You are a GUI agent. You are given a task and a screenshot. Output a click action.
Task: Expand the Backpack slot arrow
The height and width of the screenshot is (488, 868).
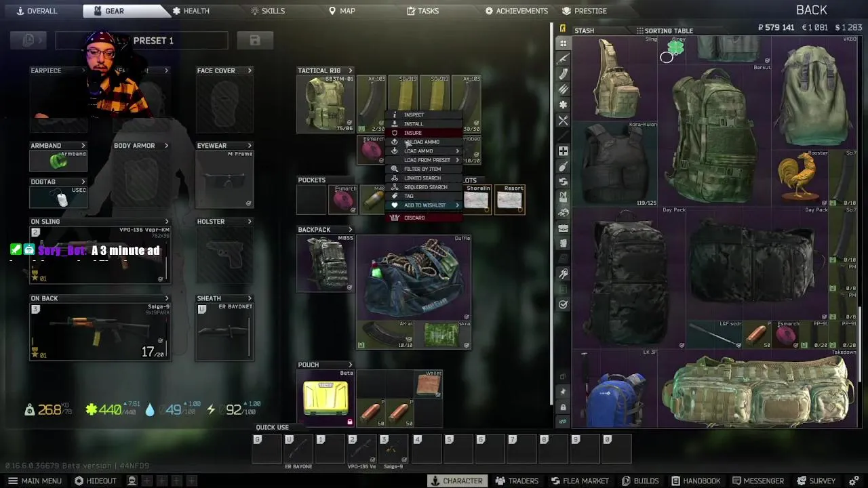click(x=351, y=230)
